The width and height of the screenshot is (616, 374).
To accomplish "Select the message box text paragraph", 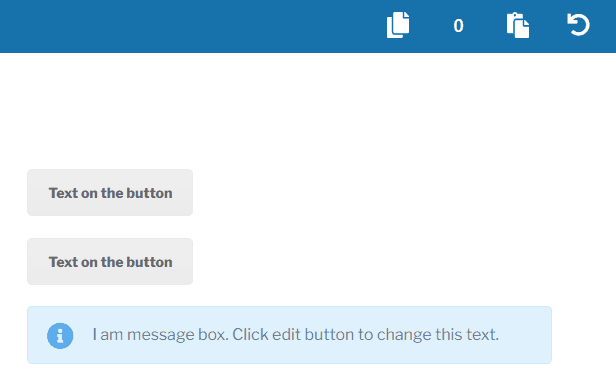I will click(295, 335).
